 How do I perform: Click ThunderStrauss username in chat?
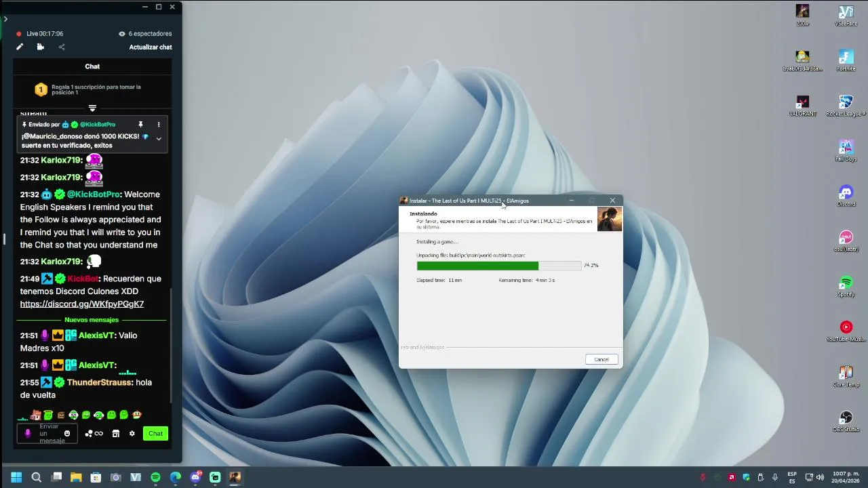(x=100, y=382)
